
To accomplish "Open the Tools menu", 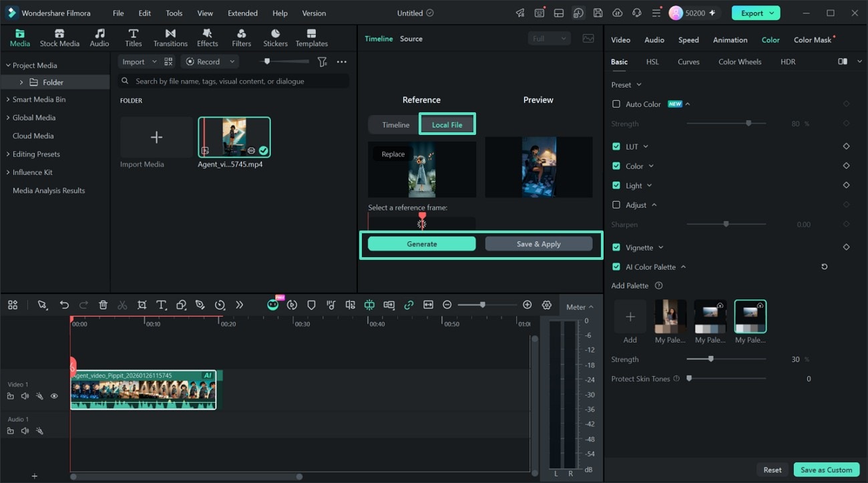I will tap(174, 13).
